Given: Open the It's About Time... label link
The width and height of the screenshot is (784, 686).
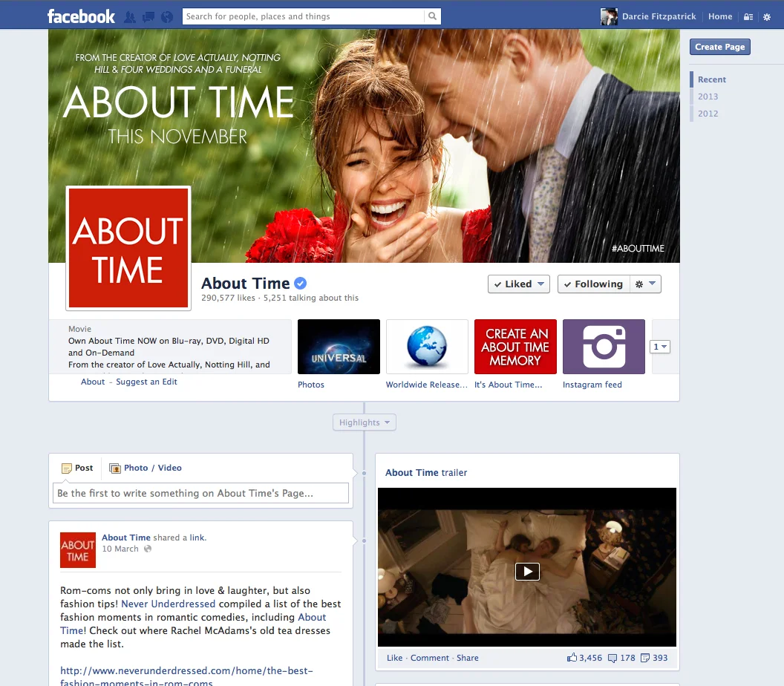Looking at the screenshot, I should 508,385.
